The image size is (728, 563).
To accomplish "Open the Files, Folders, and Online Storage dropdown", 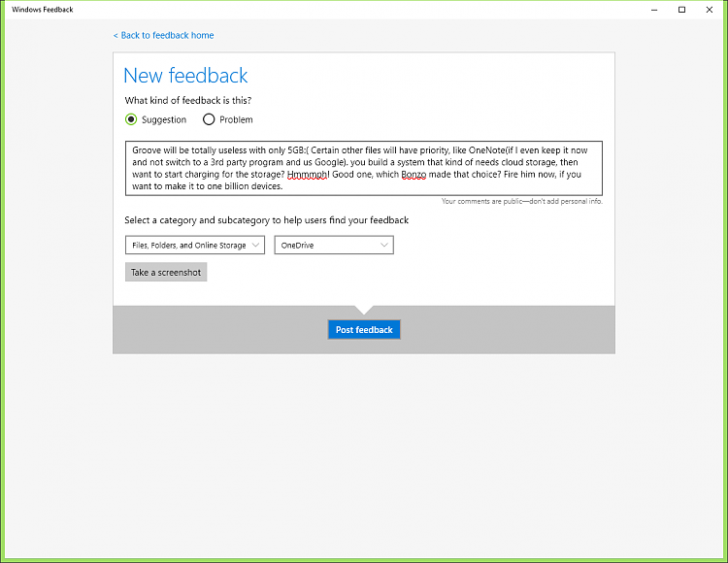I will pyautogui.click(x=195, y=245).
